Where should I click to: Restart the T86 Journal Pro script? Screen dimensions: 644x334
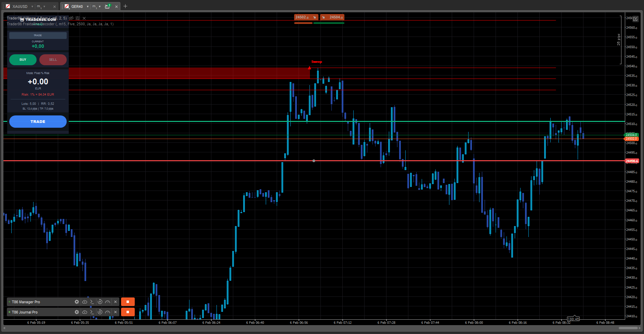pos(100,312)
